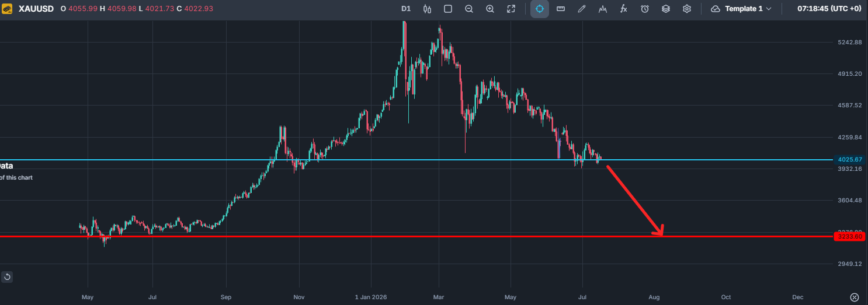Click the 4915.20 price axis value
This screenshot has height=305, width=868.
(x=850, y=74)
